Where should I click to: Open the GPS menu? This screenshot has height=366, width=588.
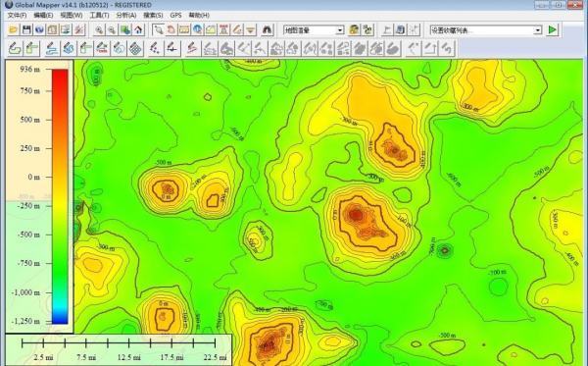175,16
